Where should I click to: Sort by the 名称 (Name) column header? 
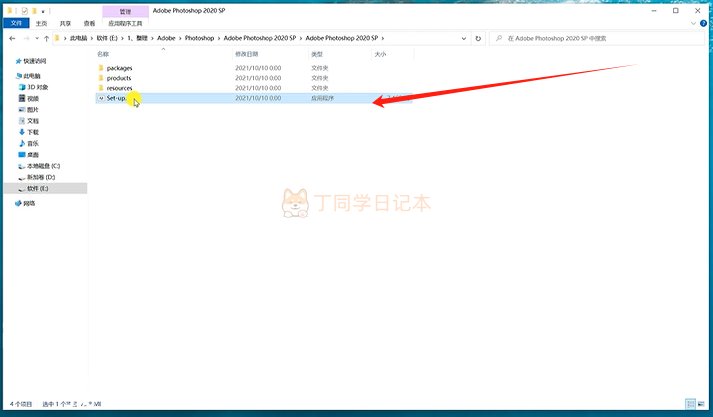click(103, 54)
